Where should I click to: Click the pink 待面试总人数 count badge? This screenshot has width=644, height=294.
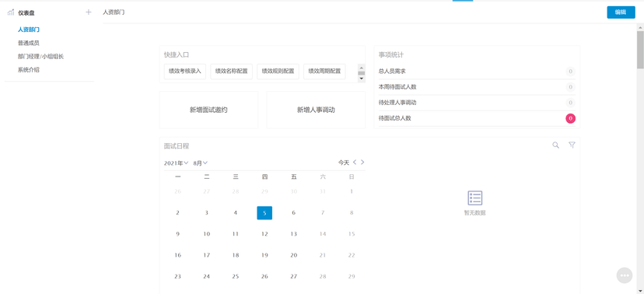tap(570, 118)
